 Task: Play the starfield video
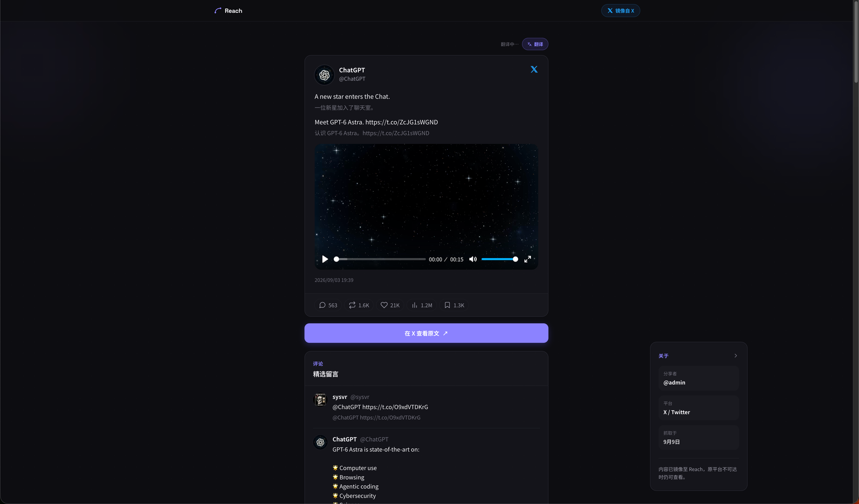pyautogui.click(x=325, y=259)
